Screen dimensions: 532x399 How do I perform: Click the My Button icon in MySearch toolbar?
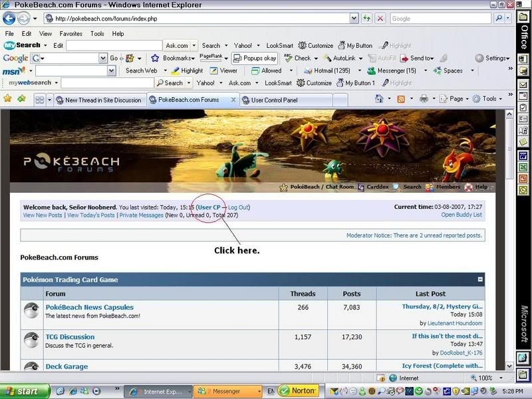(355, 45)
